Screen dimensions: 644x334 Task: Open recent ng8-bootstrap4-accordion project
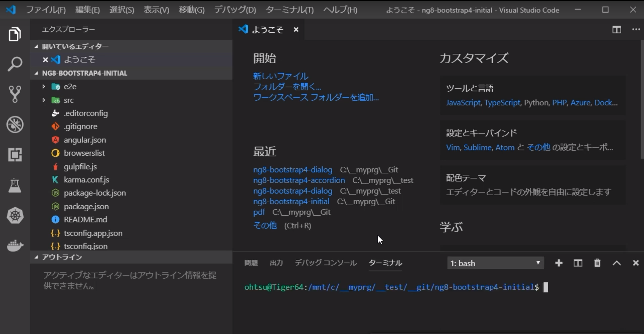[x=299, y=180]
